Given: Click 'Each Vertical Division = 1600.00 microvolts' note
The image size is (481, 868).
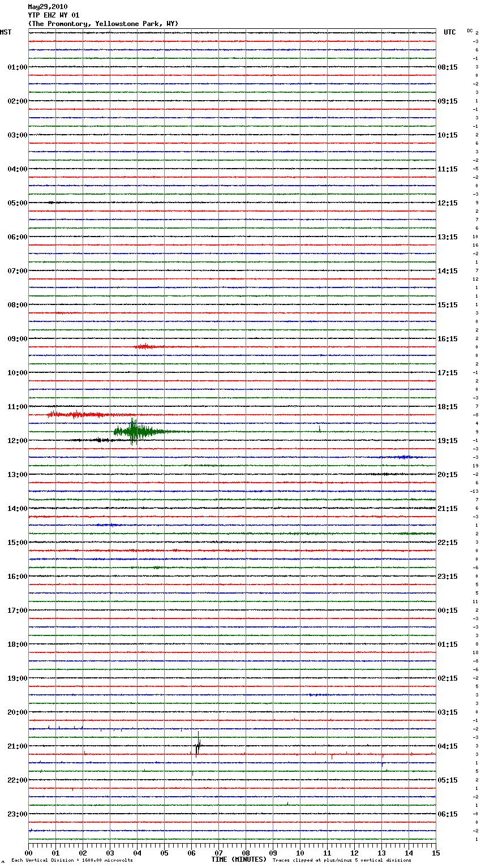Looking at the screenshot, I should (x=72, y=861).
